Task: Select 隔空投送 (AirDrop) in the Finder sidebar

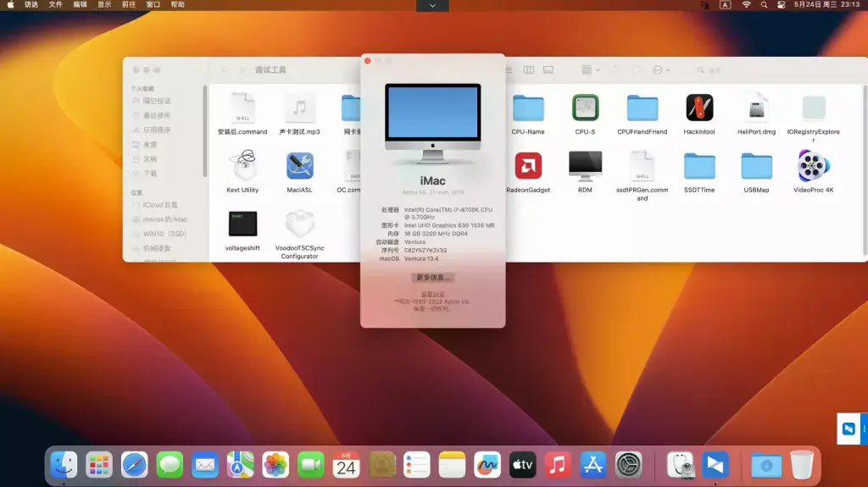Action: (157, 101)
